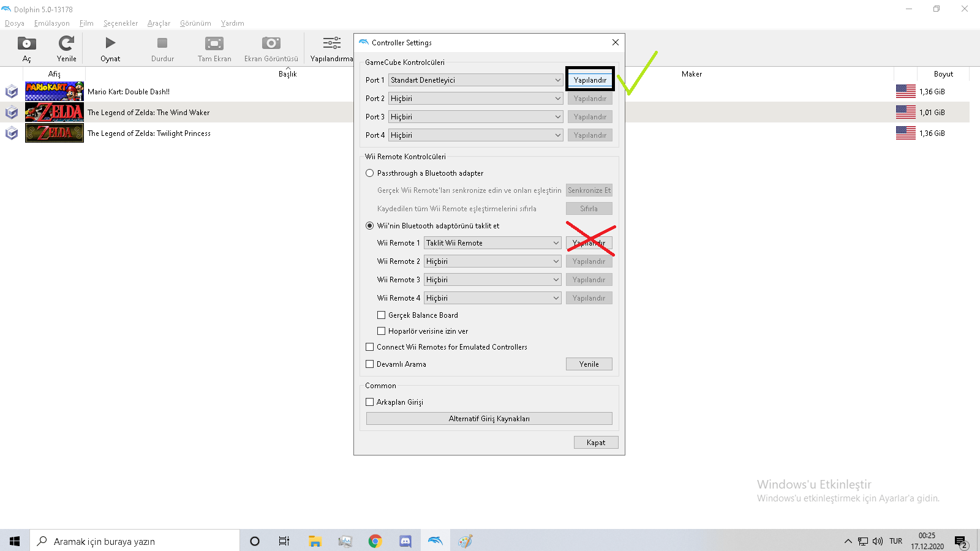Click the Yenile button in Controller Settings
This screenshot has width=980, height=551.
point(589,364)
